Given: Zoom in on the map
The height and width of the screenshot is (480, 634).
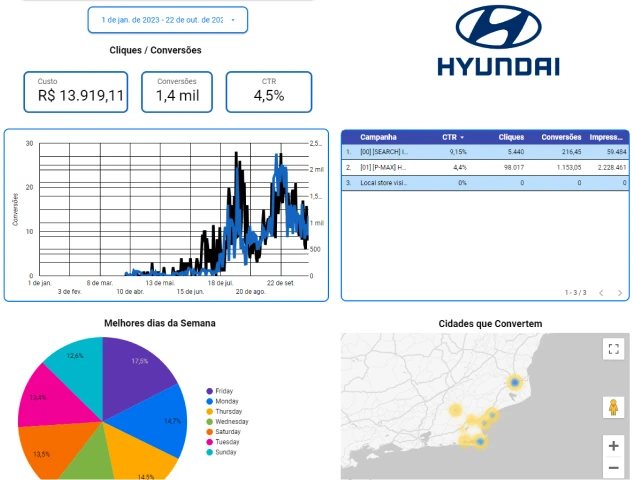Looking at the screenshot, I should click(613, 446).
